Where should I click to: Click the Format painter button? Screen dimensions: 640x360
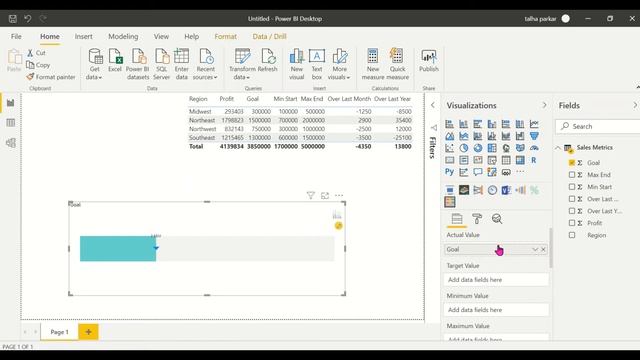pos(51,77)
